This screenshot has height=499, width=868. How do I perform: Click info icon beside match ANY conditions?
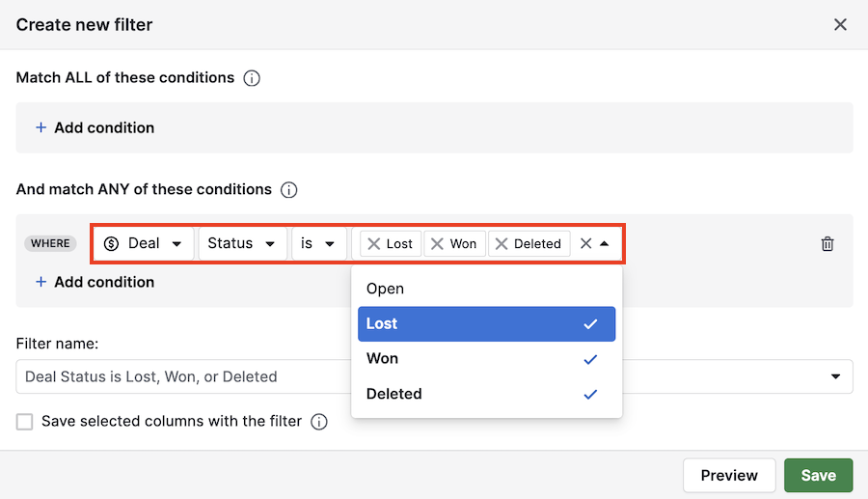click(288, 190)
